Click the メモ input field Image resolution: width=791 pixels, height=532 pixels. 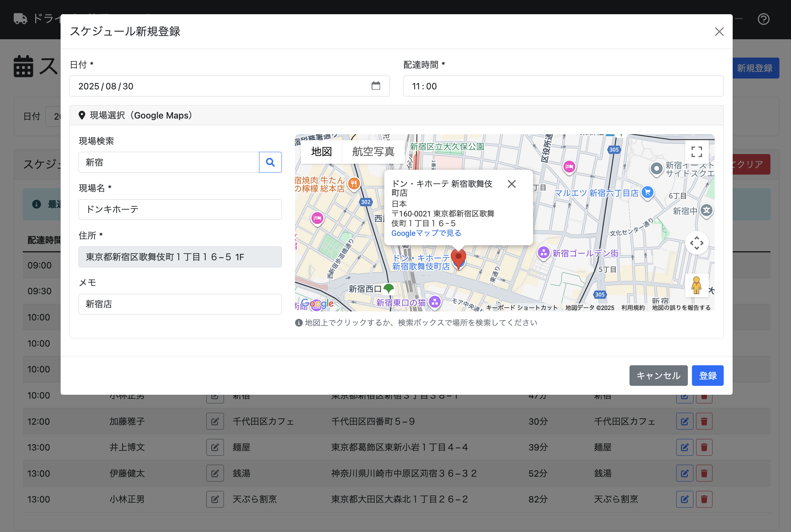click(x=180, y=304)
